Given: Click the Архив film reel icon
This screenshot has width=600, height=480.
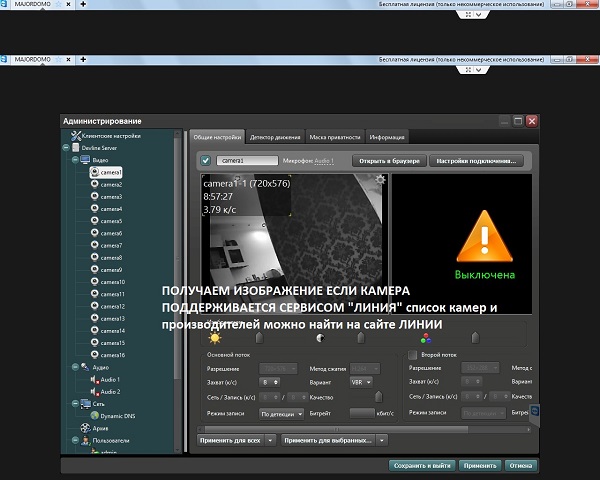Looking at the screenshot, I should (x=84, y=427).
